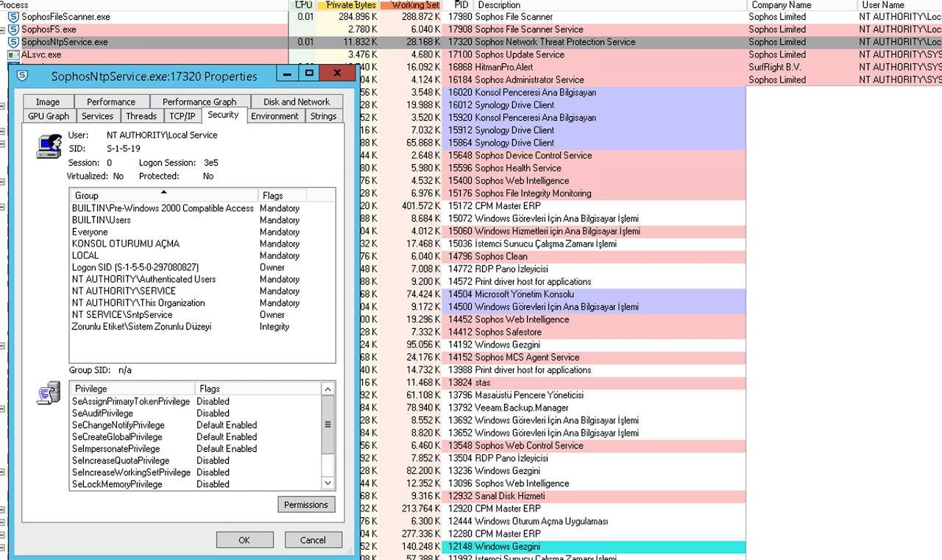Switch to the Services tab

97,116
